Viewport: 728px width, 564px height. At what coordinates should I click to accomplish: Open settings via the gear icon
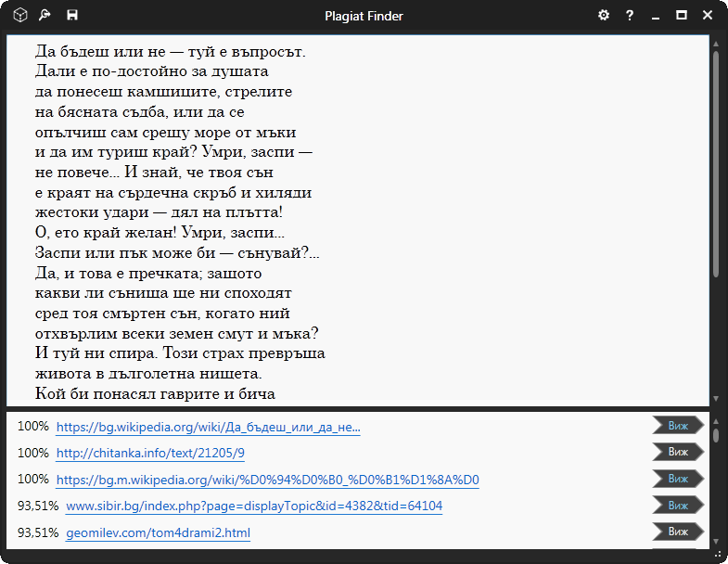click(603, 15)
